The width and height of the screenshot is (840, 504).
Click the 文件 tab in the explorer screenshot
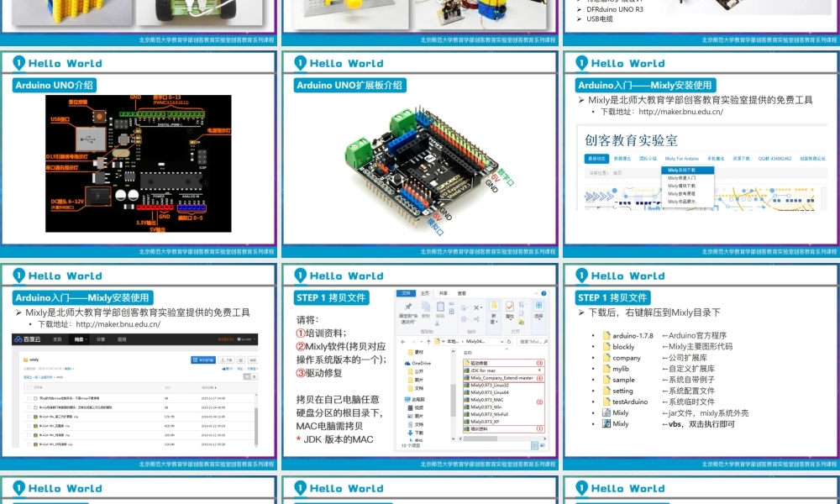tap(406, 293)
